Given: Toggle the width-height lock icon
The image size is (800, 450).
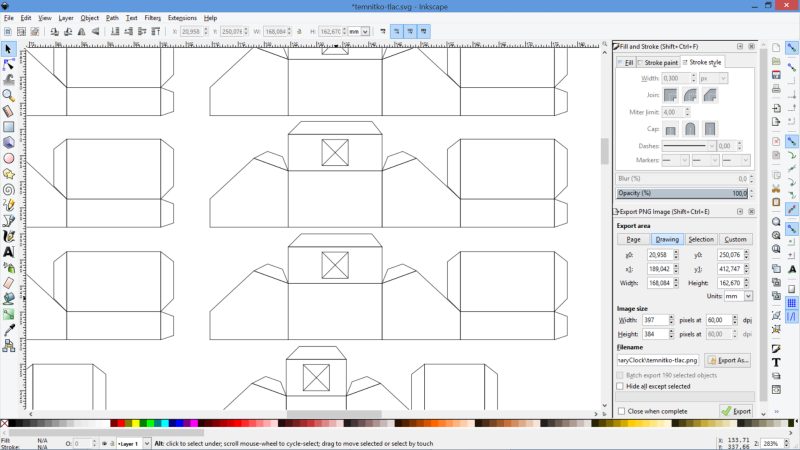Looking at the screenshot, I should (299, 32).
